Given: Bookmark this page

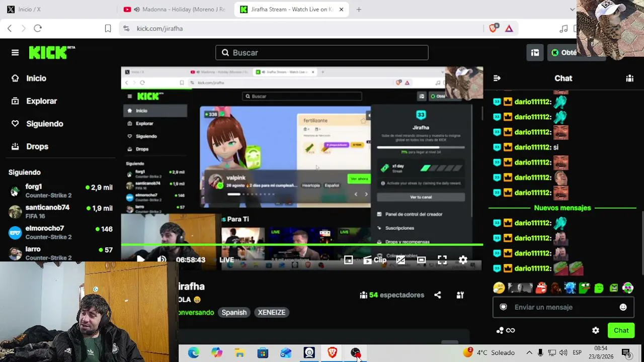Looking at the screenshot, I should 108,29.
